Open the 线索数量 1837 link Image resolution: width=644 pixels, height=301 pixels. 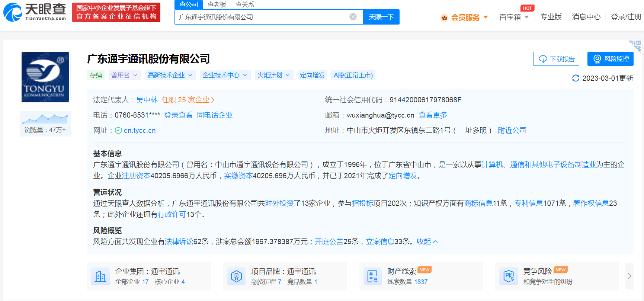[x=408, y=282]
